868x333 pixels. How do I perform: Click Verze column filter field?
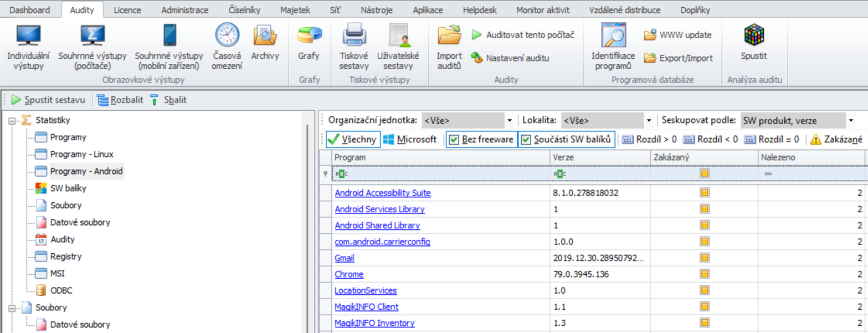tap(600, 173)
